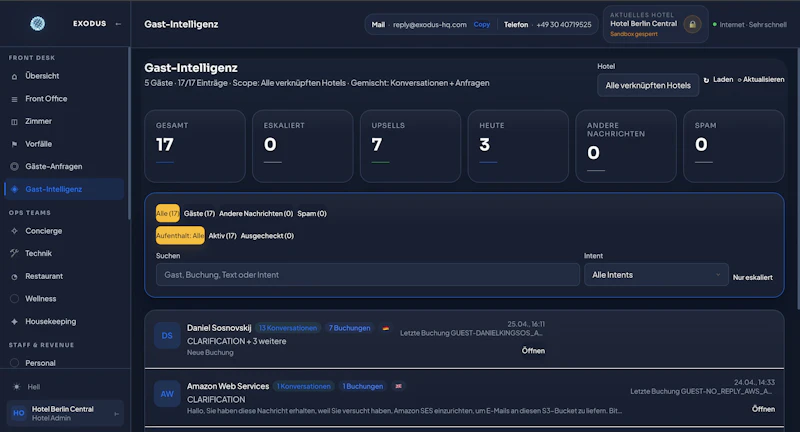Click the Aktualisieren button
This screenshot has width=800, height=432.
click(x=761, y=80)
